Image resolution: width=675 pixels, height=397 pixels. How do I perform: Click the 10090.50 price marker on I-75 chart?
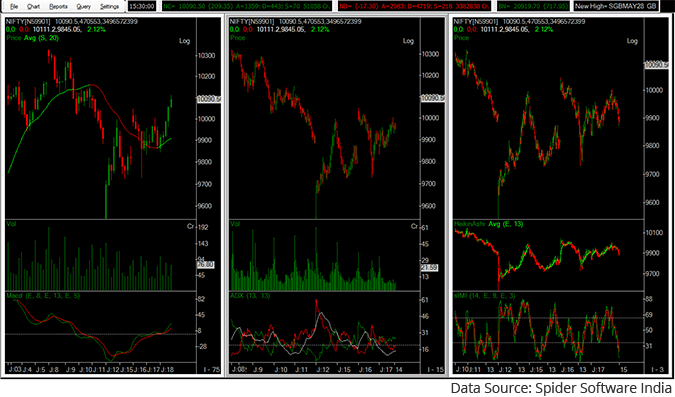(209, 99)
